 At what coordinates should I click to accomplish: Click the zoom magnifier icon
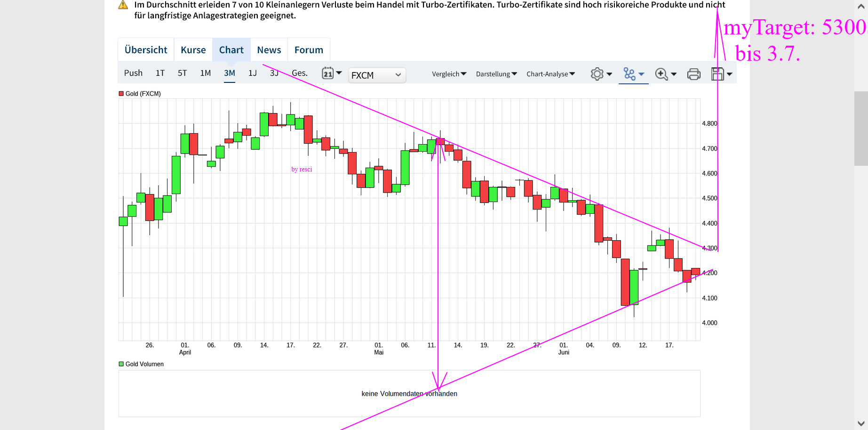point(661,74)
